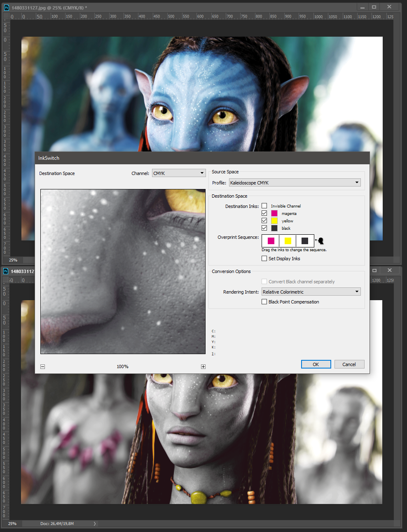Click the Doc: 26,4M/19,8M status text
This screenshot has width=407, height=532.
(57, 524)
